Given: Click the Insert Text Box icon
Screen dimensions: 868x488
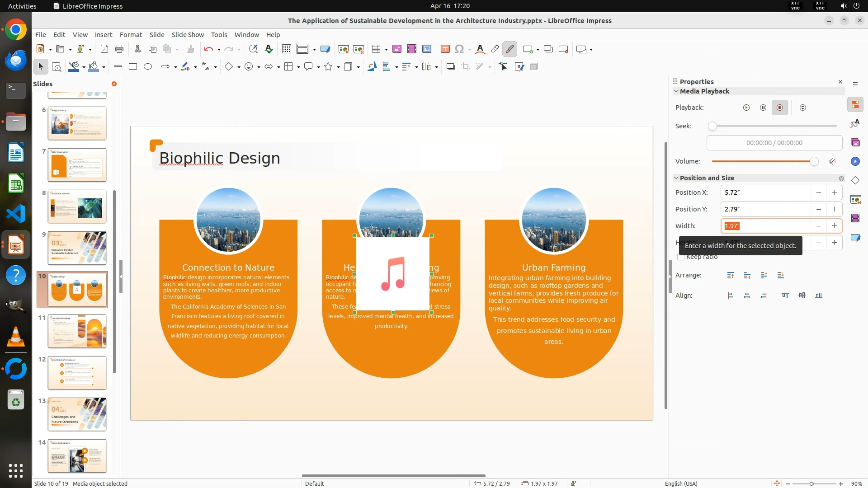Looking at the screenshot, I should (x=445, y=49).
